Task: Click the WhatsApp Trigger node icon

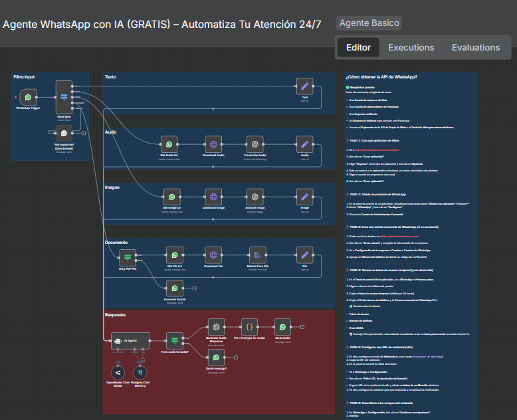Action: (27, 97)
